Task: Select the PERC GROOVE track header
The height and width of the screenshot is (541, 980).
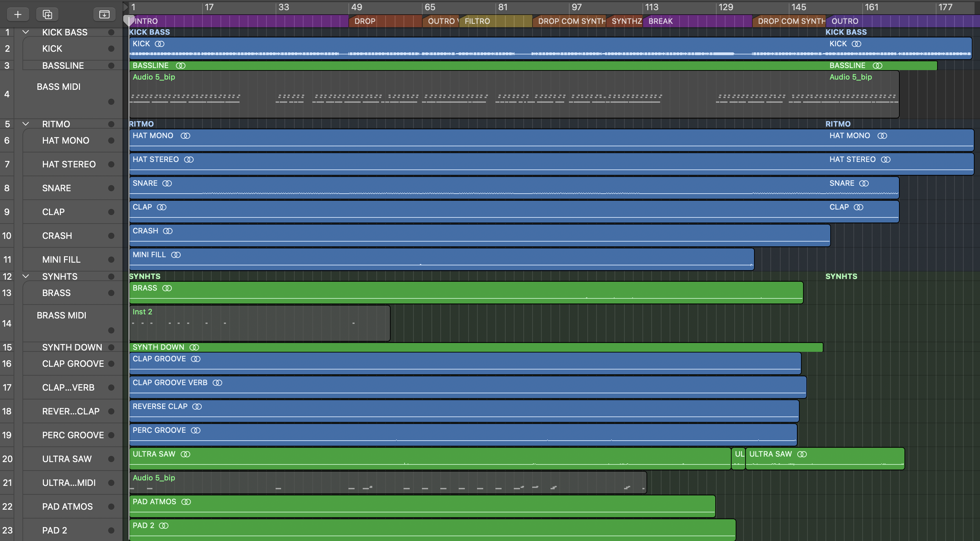Action: 73,435
